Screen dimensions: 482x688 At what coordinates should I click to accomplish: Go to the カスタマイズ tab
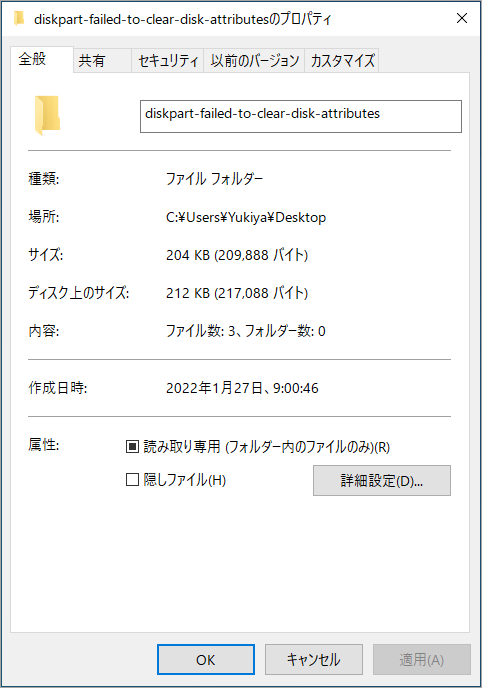tap(342, 61)
